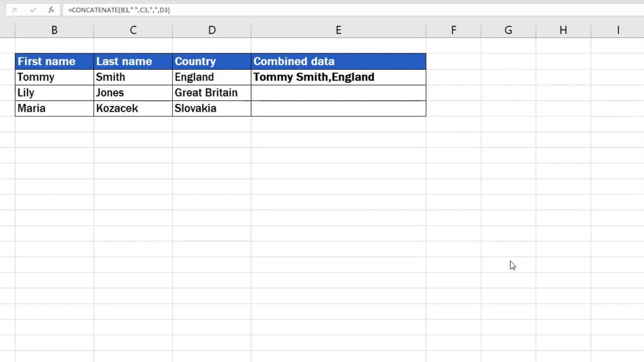Select the cell containing Great Britain
This screenshot has height=362, width=644.
[x=211, y=93]
